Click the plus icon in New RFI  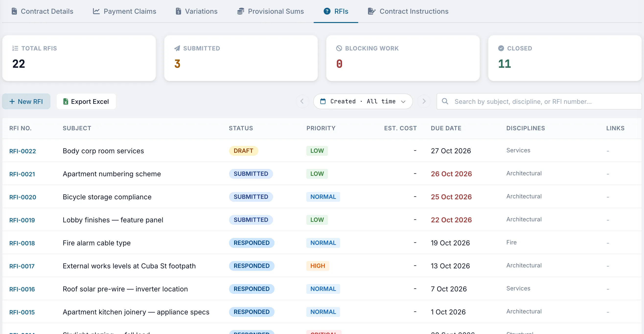pyautogui.click(x=12, y=101)
